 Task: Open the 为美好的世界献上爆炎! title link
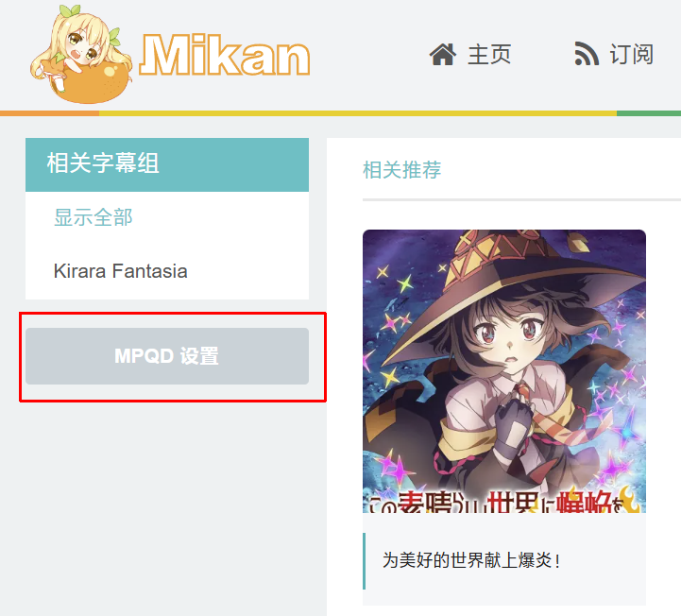click(x=472, y=560)
